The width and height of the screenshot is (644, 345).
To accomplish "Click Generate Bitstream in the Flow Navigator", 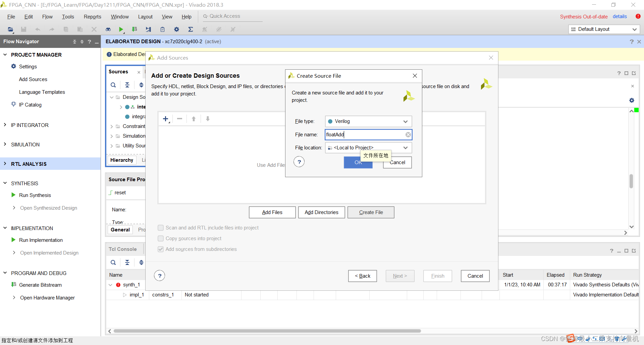I will (40, 285).
